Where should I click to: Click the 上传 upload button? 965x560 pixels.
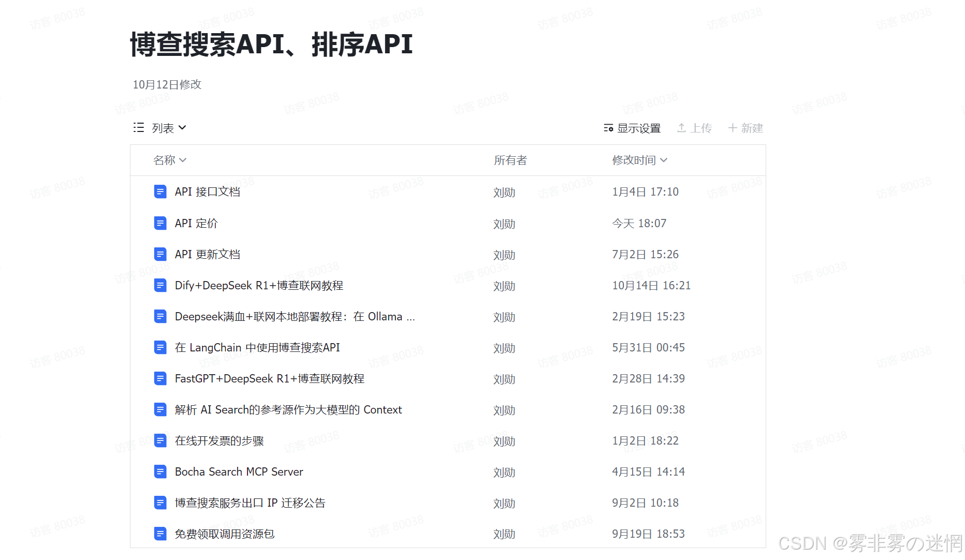(695, 128)
